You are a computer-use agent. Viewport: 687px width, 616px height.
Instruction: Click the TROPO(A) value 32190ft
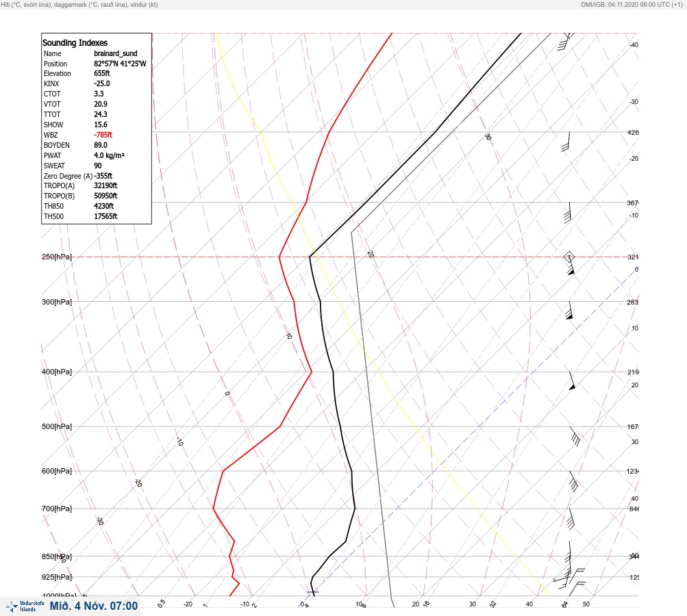click(105, 185)
